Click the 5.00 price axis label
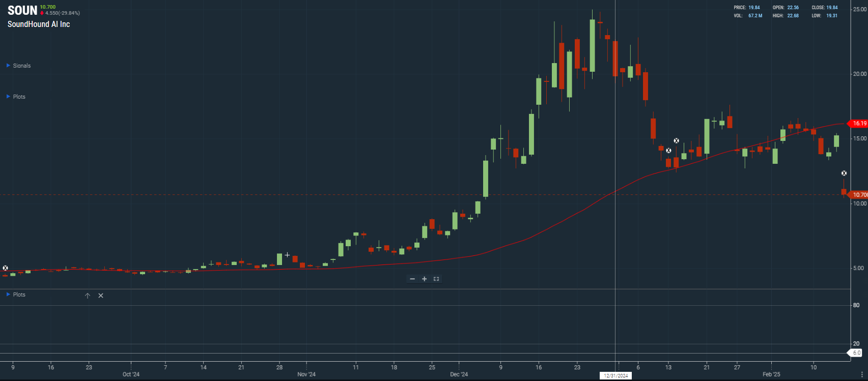 pyautogui.click(x=858, y=268)
